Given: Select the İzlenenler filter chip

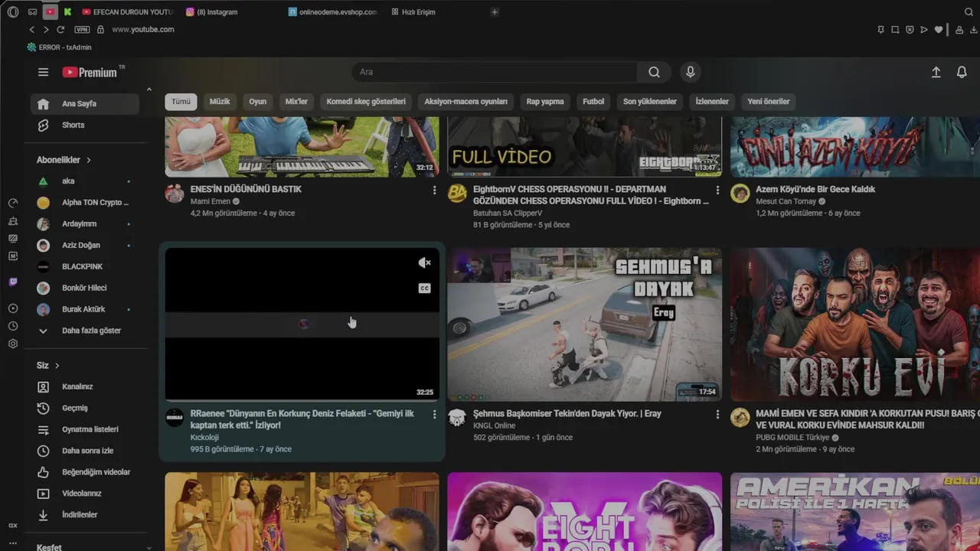Looking at the screenshot, I should coord(712,101).
